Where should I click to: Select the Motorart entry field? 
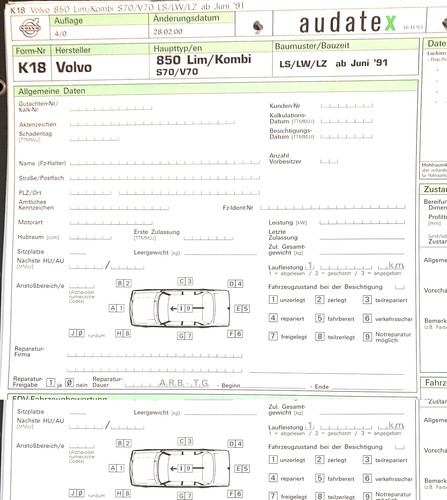pyautogui.click(x=111, y=222)
